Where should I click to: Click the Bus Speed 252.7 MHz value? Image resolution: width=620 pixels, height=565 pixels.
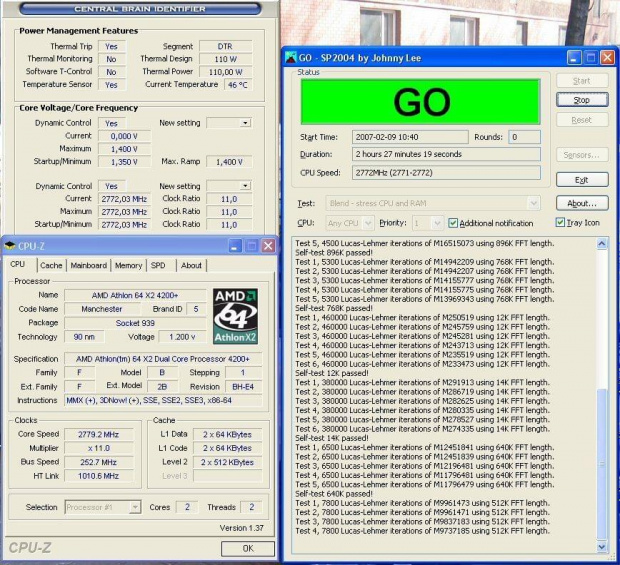(99, 462)
